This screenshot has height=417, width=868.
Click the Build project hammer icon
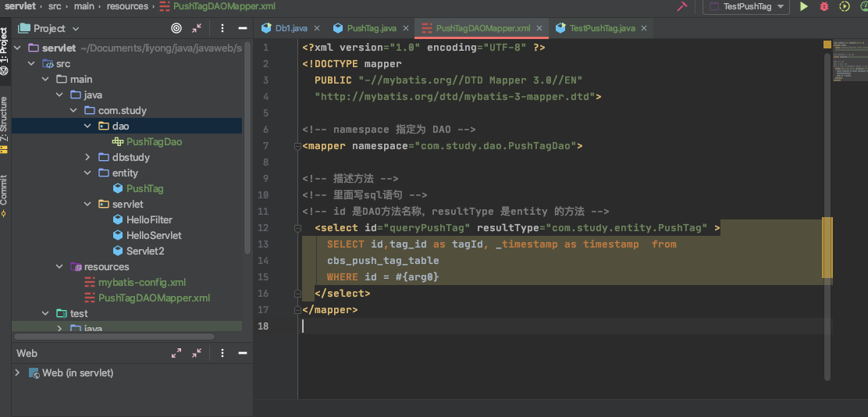coord(681,7)
